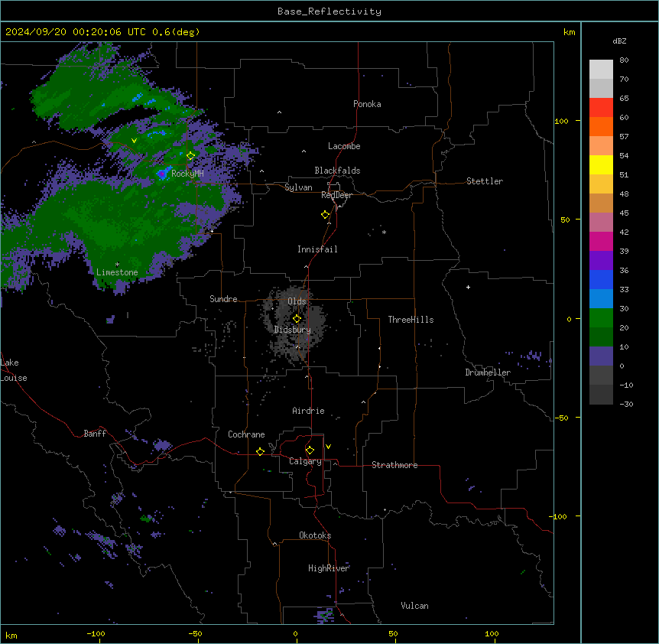Click the Lake Louise label
This screenshot has width=659, height=644.
[x=14, y=370]
